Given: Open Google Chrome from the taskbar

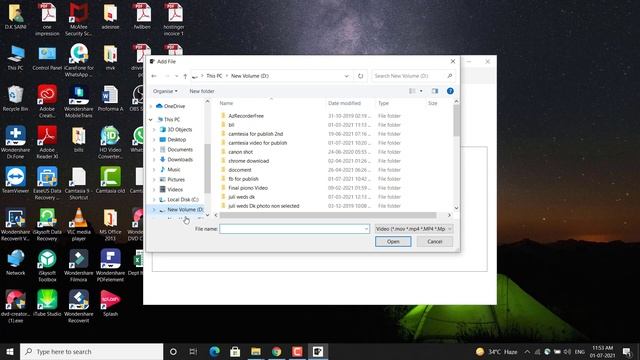Looking at the screenshot, I should [x=276, y=351].
